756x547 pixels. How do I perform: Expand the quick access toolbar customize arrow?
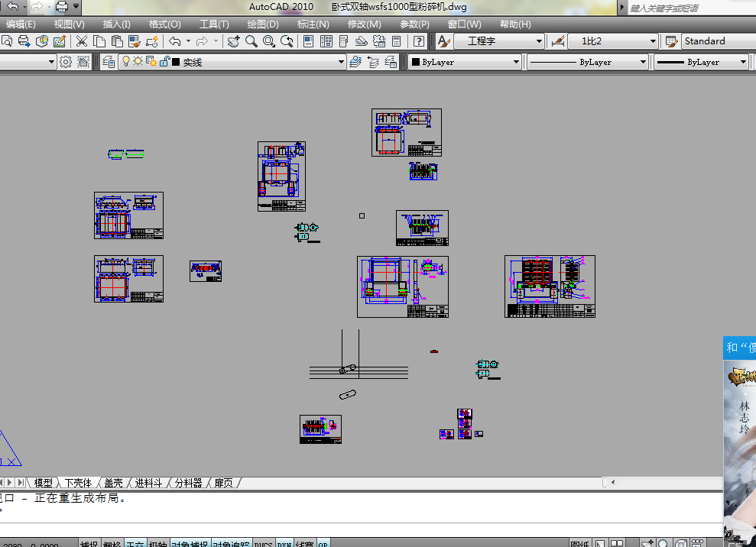(76, 6)
